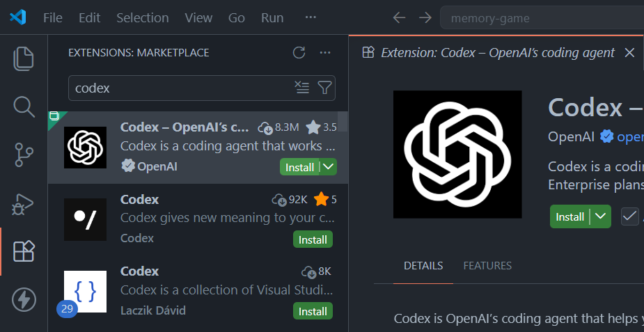Open the extensions filter options

point(324,88)
